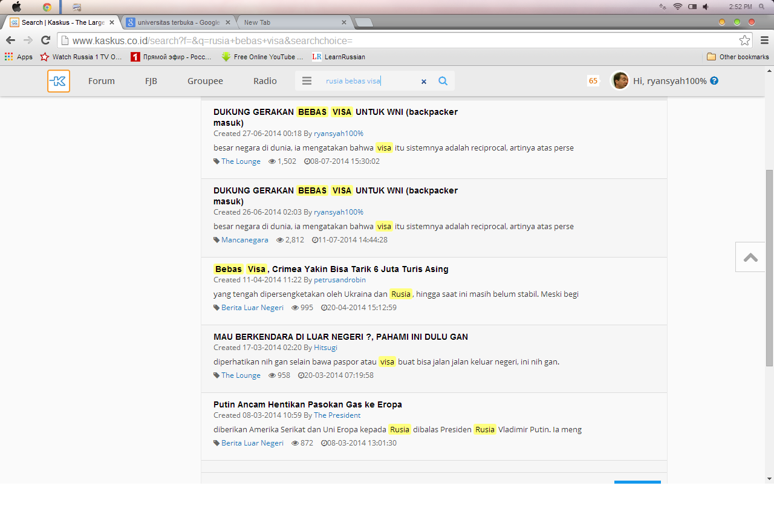The image size is (774, 532).
Task: Click the help question mark icon
Action: (x=714, y=80)
